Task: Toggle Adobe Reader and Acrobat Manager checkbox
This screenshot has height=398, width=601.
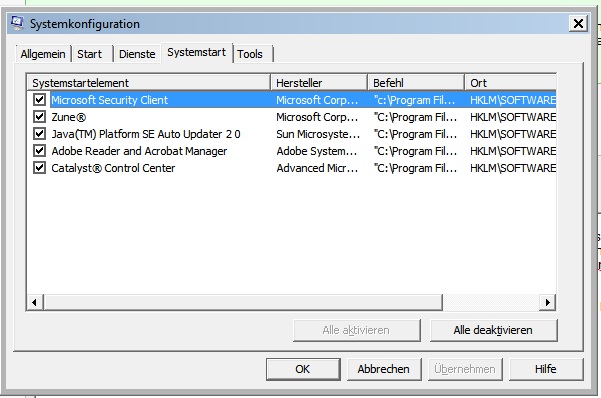Action: [39, 150]
